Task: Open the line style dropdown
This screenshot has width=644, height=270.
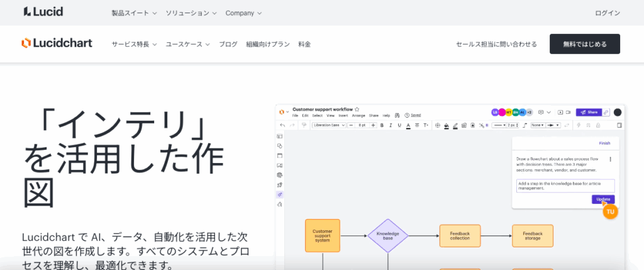Action: tap(499, 125)
